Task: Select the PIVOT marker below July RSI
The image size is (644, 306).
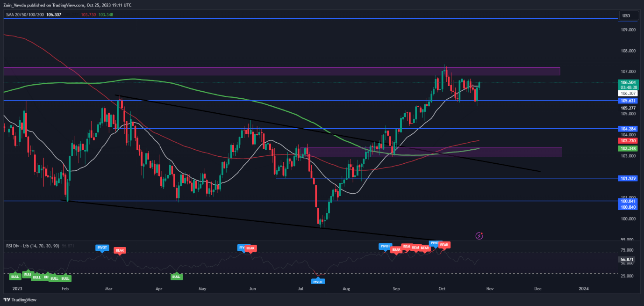Action: pos(318,281)
